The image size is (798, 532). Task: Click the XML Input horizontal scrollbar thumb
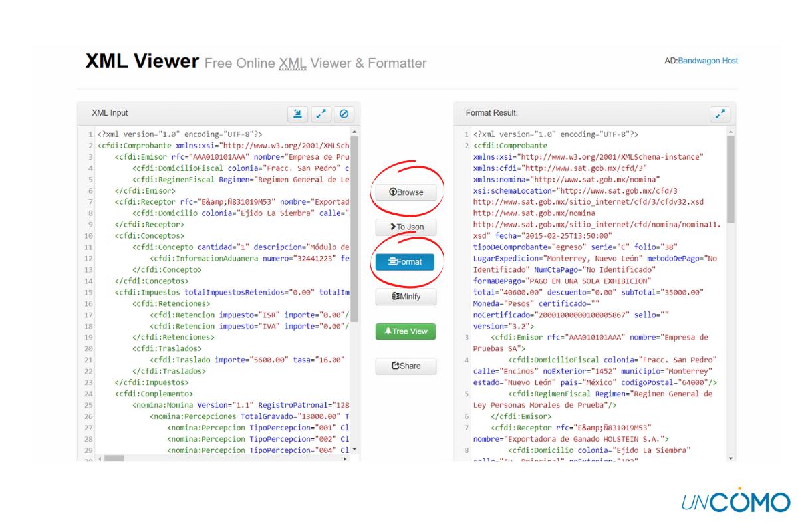(114, 458)
